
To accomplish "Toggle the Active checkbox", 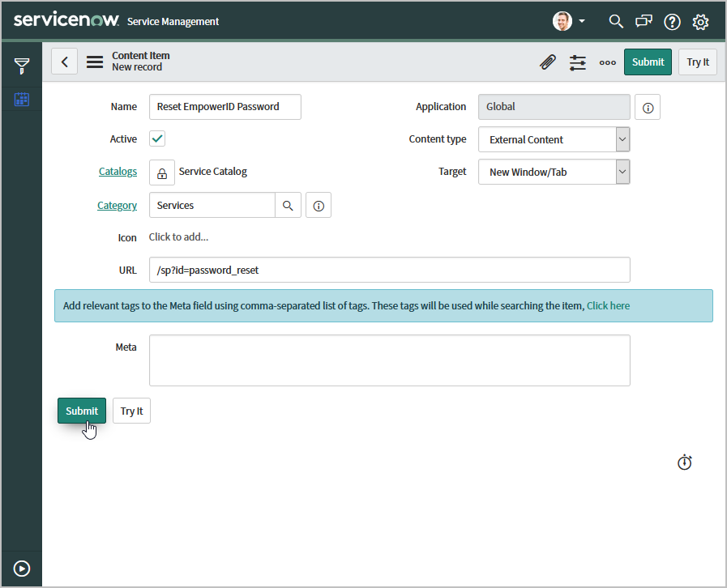I will pyautogui.click(x=157, y=138).
